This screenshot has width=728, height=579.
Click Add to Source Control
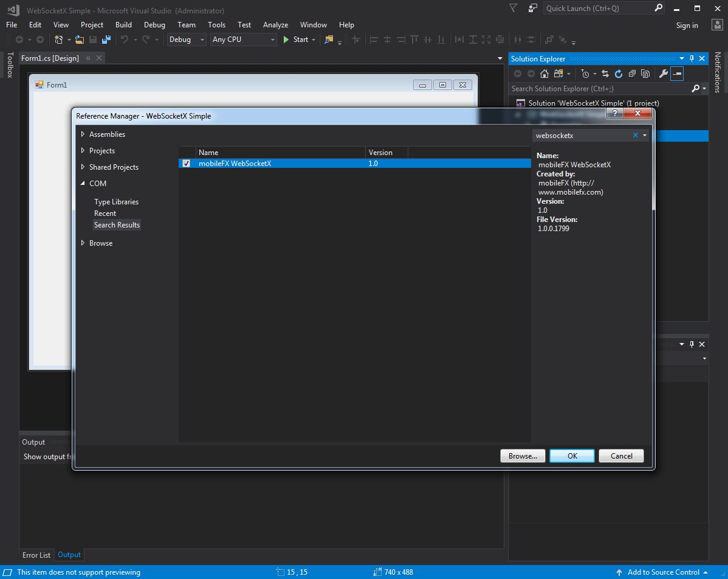(x=664, y=572)
